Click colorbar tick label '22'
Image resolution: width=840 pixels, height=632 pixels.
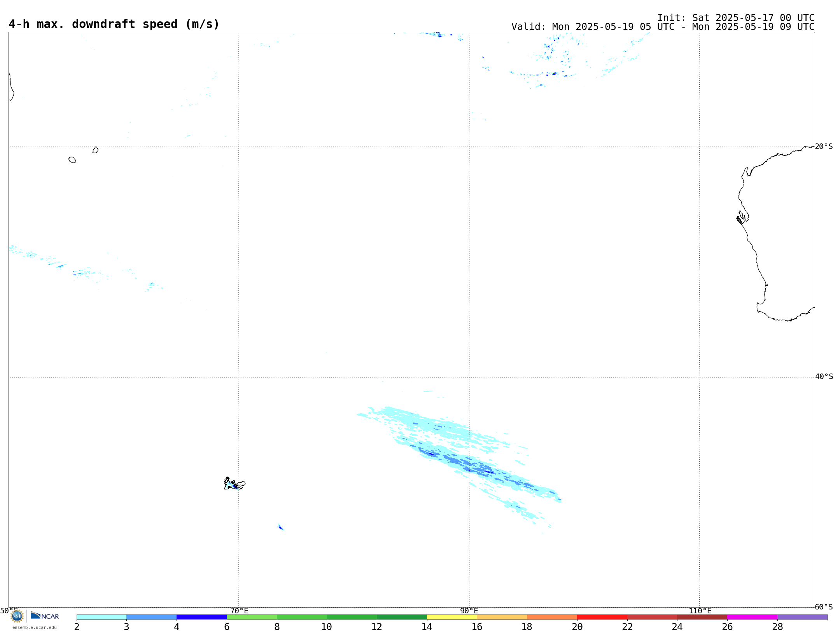[627, 627]
